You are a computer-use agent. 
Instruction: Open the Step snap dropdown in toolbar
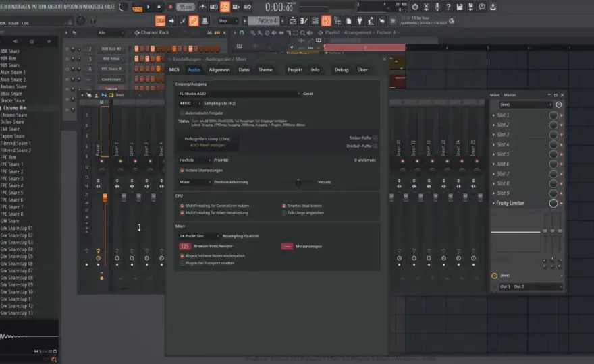228,21
